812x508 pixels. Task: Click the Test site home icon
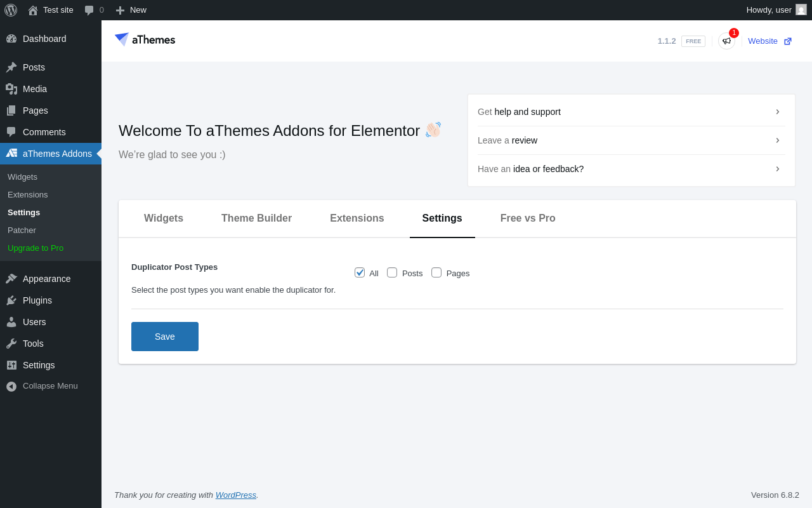point(33,10)
